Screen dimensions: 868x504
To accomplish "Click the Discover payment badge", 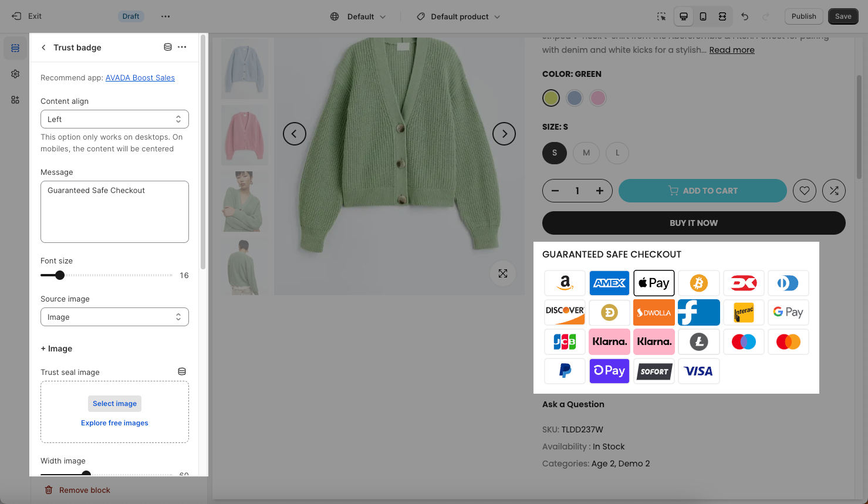I will tap(565, 312).
